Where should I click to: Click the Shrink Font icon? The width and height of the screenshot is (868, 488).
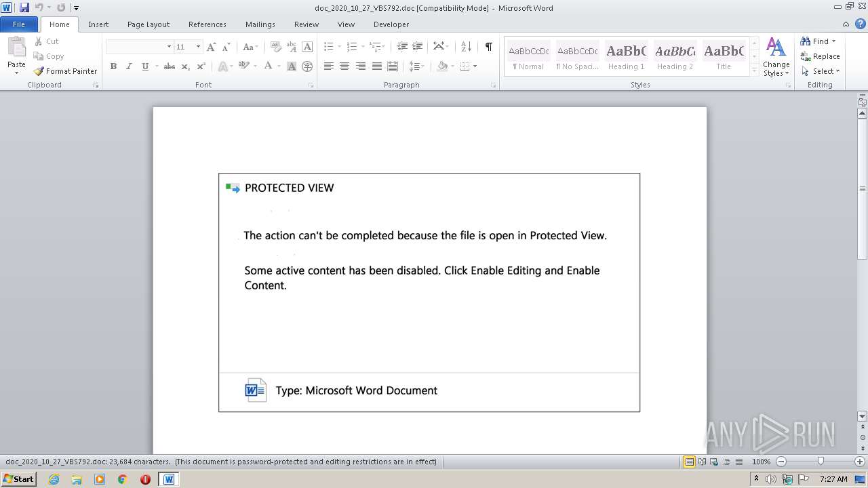click(226, 47)
